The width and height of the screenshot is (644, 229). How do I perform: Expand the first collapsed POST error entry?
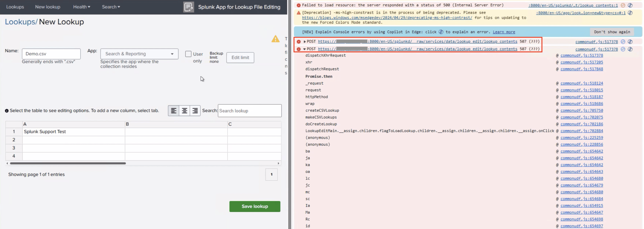click(304, 42)
